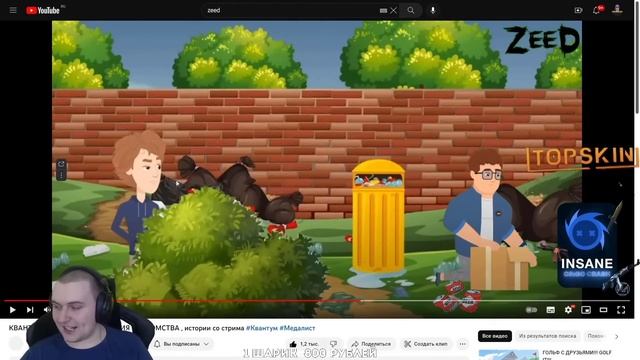This screenshot has height=360, width=640.
Task: Click the small overlay icon on the video's left edge
Action: point(61,169)
